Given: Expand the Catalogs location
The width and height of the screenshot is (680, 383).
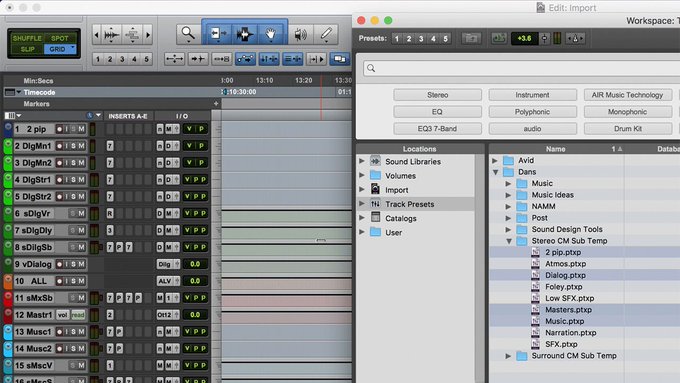Looking at the screenshot, I should tap(362, 218).
